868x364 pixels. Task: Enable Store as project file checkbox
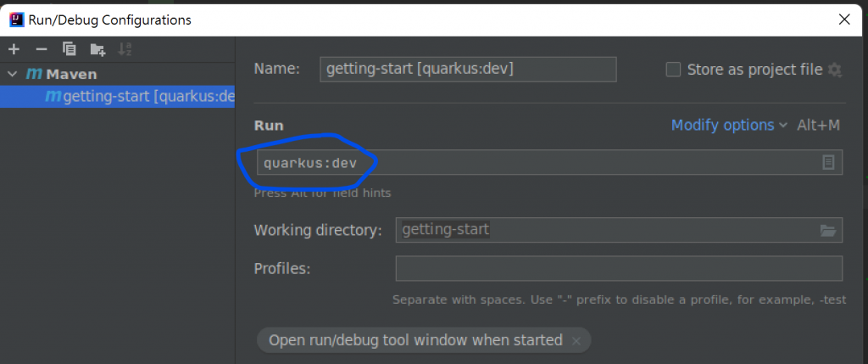(x=673, y=70)
